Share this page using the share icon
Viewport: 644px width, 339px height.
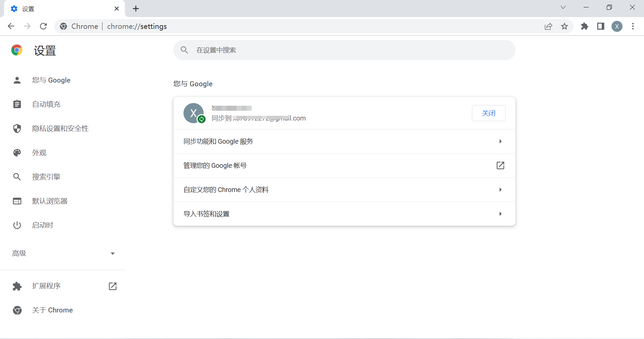tap(548, 26)
